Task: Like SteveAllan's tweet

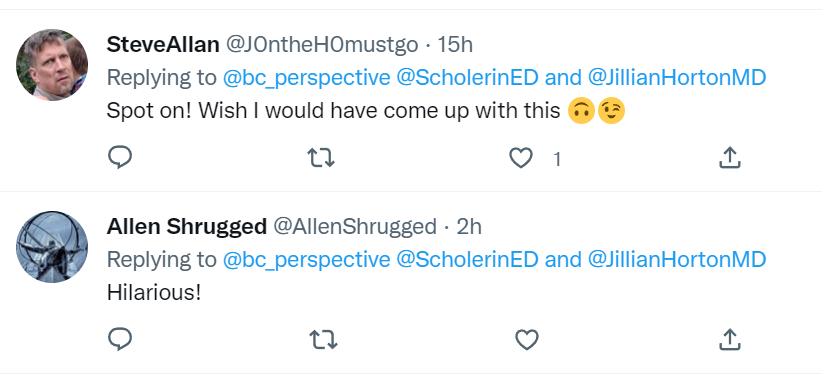Action: click(x=521, y=158)
